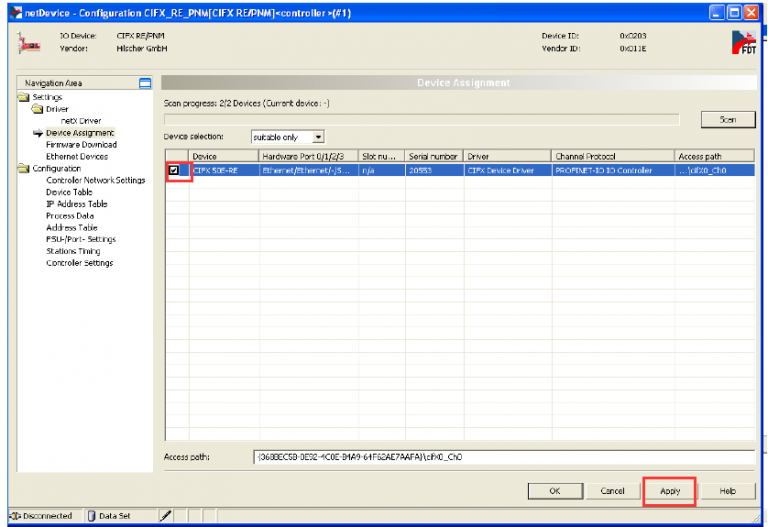Click the Settings folder icon
Image resolution: width=768 pixels, height=527 pixels.
(x=24, y=97)
